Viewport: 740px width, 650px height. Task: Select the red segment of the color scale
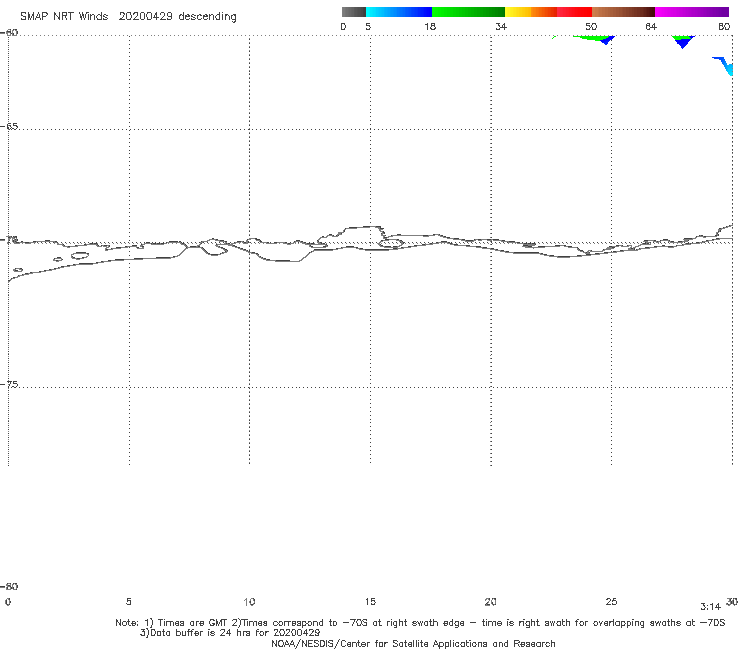coord(574,12)
